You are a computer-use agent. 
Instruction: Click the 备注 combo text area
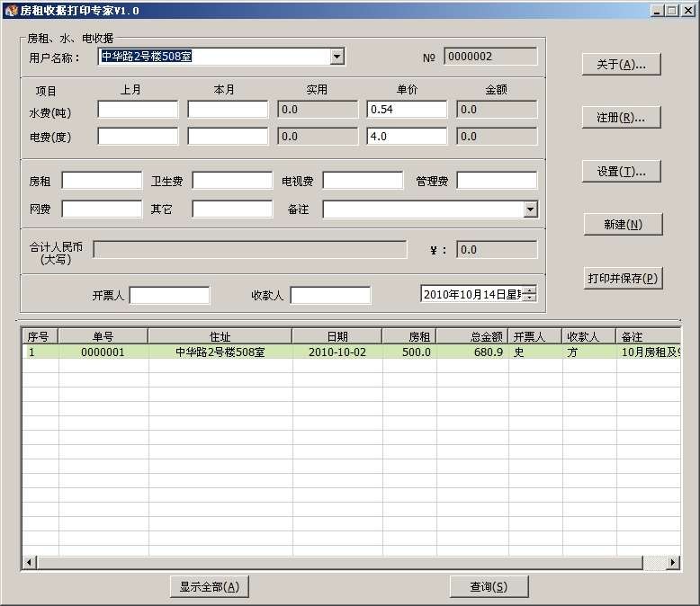(x=423, y=209)
